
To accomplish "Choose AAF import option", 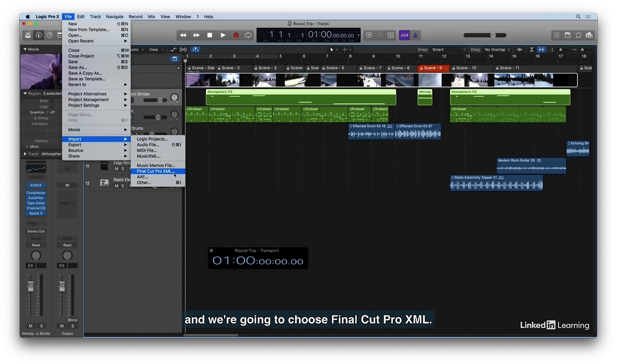I will (158, 177).
